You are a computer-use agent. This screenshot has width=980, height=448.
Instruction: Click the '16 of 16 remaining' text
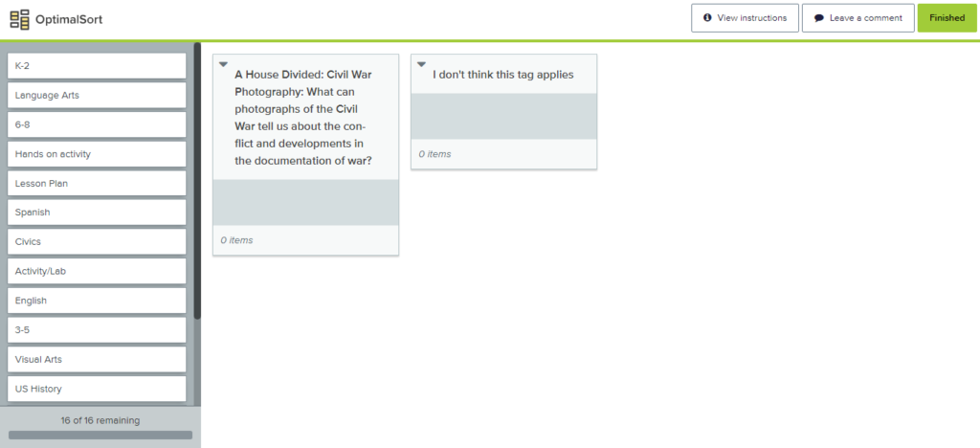click(x=100, y=420)
